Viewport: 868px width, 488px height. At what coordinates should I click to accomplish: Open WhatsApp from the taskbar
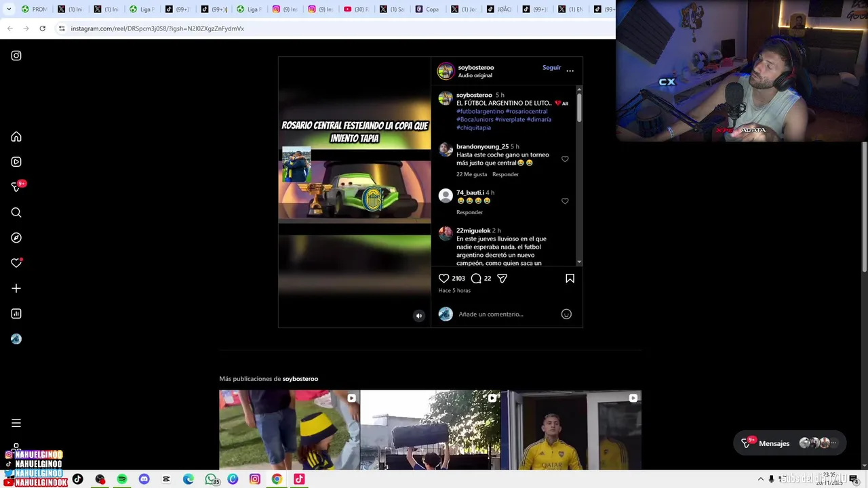(211, 479)
